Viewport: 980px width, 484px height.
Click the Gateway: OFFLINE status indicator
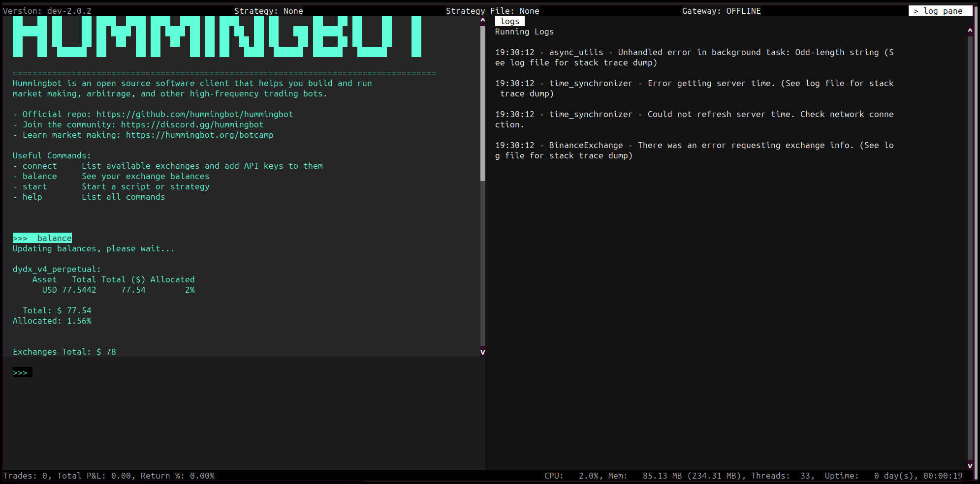click(x=721, y=11)
